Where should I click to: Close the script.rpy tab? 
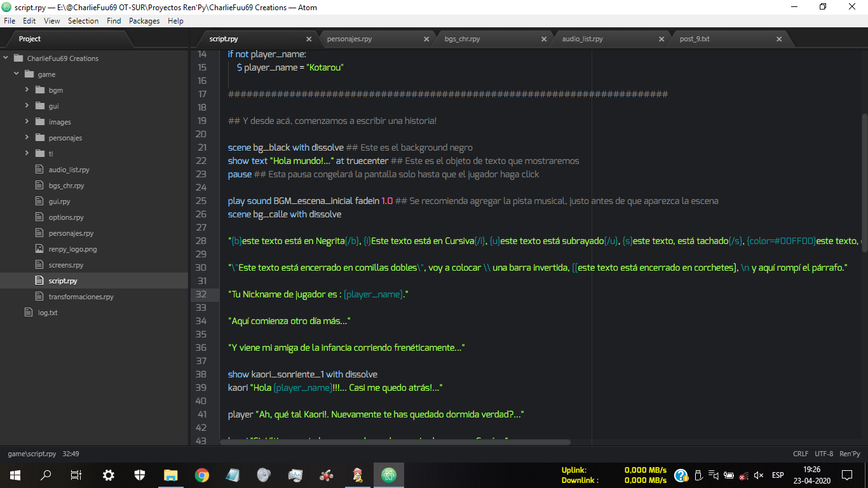click(309, 39)
